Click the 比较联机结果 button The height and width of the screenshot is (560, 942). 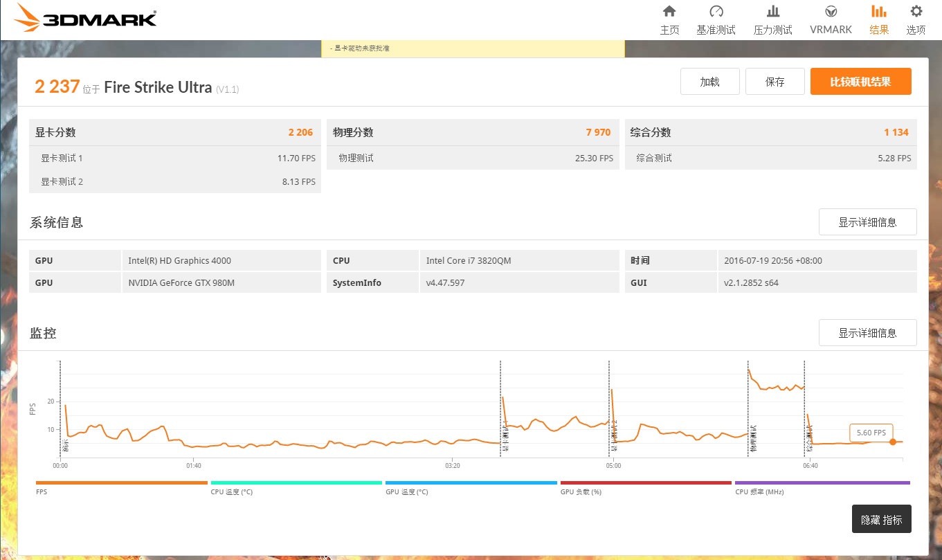tap(860, 81)
